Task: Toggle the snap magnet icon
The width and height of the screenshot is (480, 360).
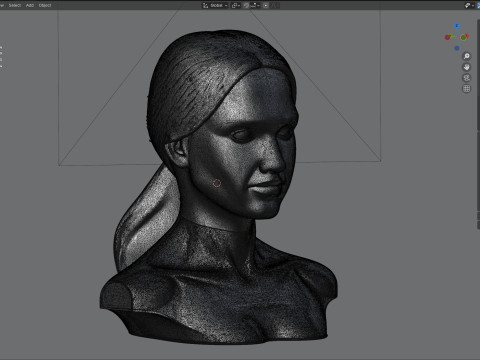Action: point(246,5)
